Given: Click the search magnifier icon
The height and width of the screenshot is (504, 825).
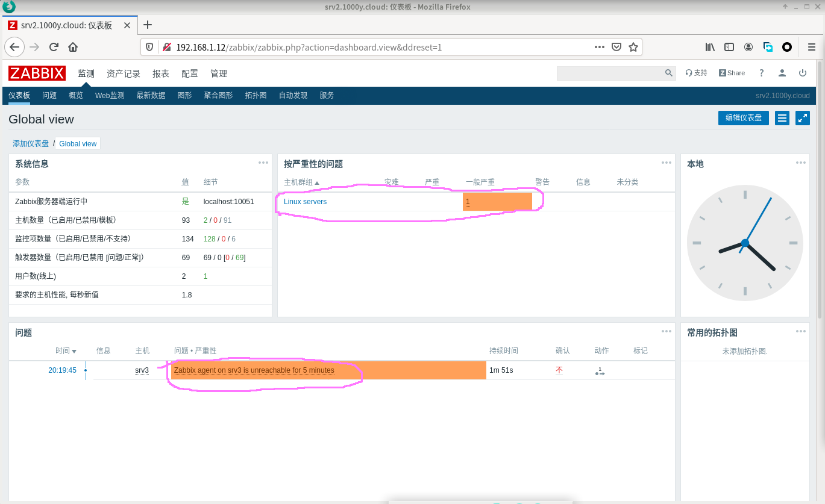Looking at the screenshot, I should click(668, 73).
